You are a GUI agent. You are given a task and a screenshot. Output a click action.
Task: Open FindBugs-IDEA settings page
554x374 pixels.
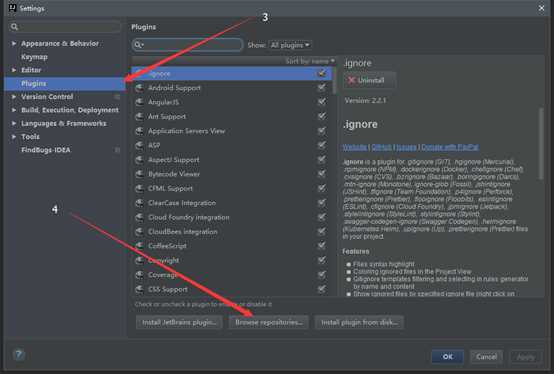[x=46, y=150]
